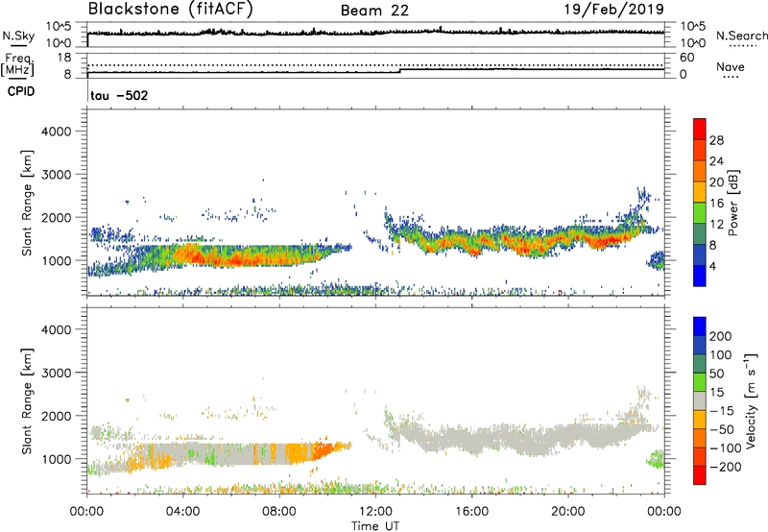Click the "20:00" time tick label
This screenshot has height=532, width=768.
(x=567, y=512)
